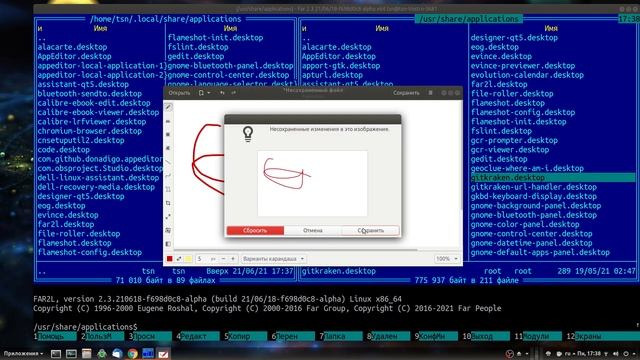Open the far2l icon in the taskbar
640x360 pixels.
tap(148, 353)
